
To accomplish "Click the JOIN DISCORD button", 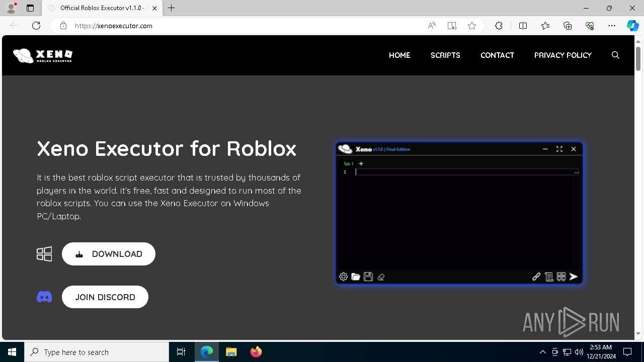I will click(x=105, y=297).
